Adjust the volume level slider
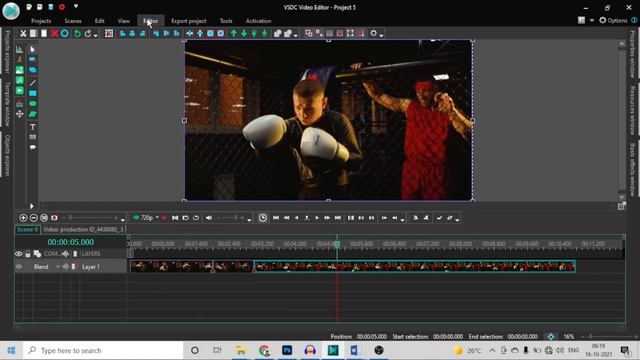The width and height of the screenshot is (640, 360). click(x=231, y=218)
